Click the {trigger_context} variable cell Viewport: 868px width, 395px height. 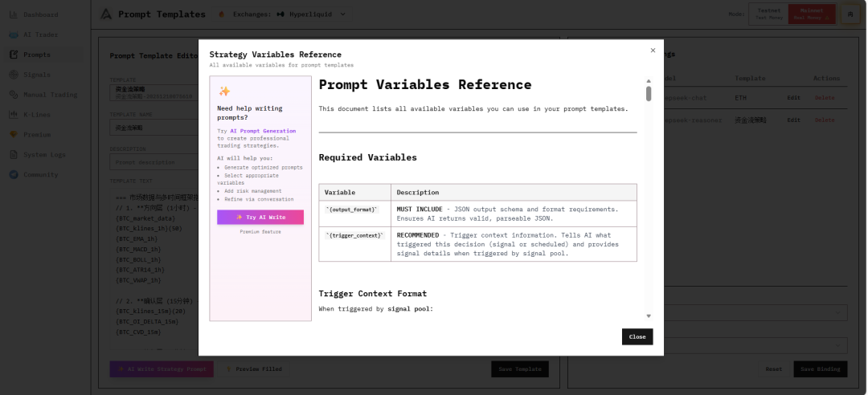tap(355, 244)
